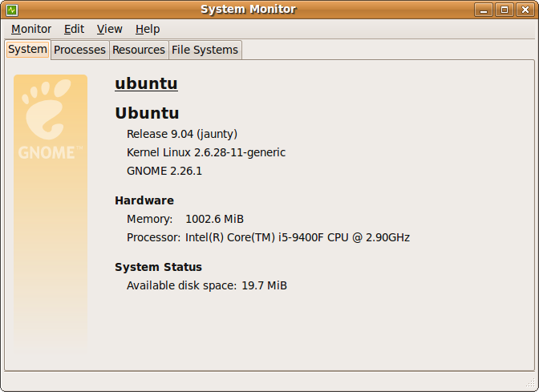The width and height of the screenshot is (539, 392).
Task: Click the System Monitor window menu icon
Action: [10, 10]
